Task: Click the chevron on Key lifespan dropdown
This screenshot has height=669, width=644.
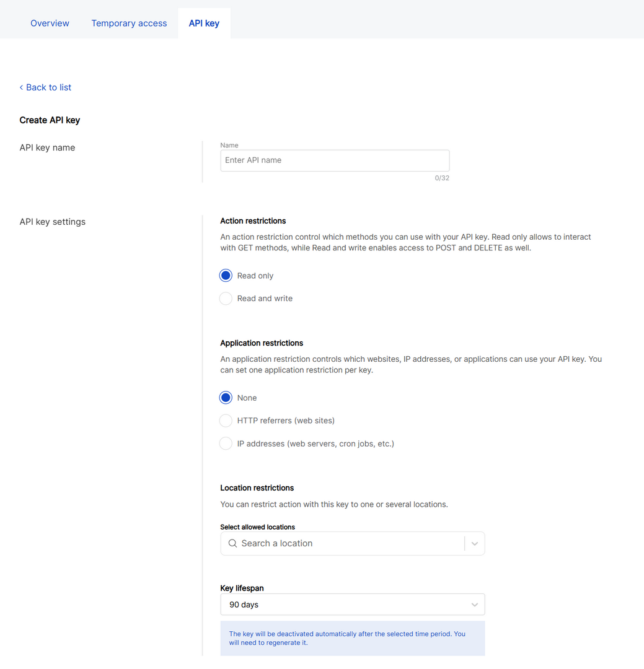Action: click(x=474, y=604)
